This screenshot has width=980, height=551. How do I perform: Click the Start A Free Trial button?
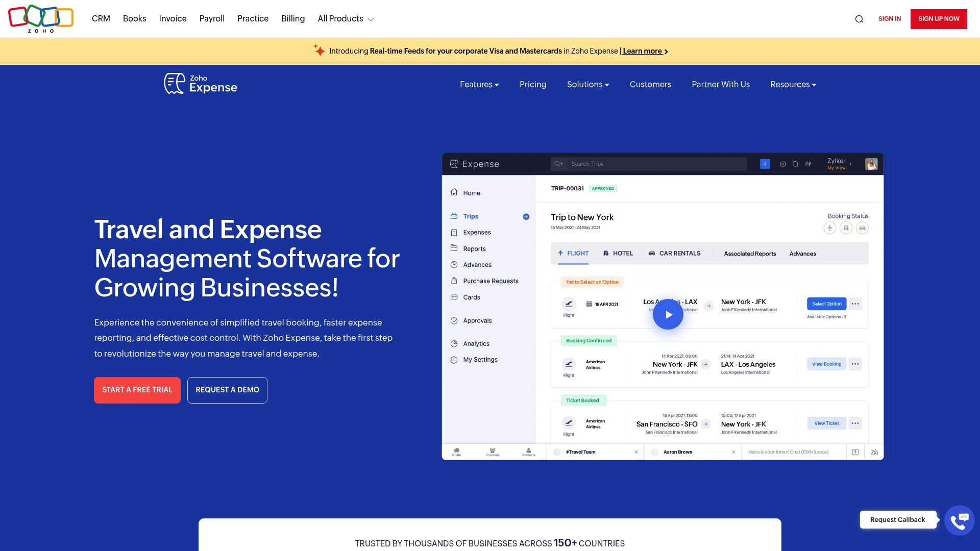tap(137, 390)
